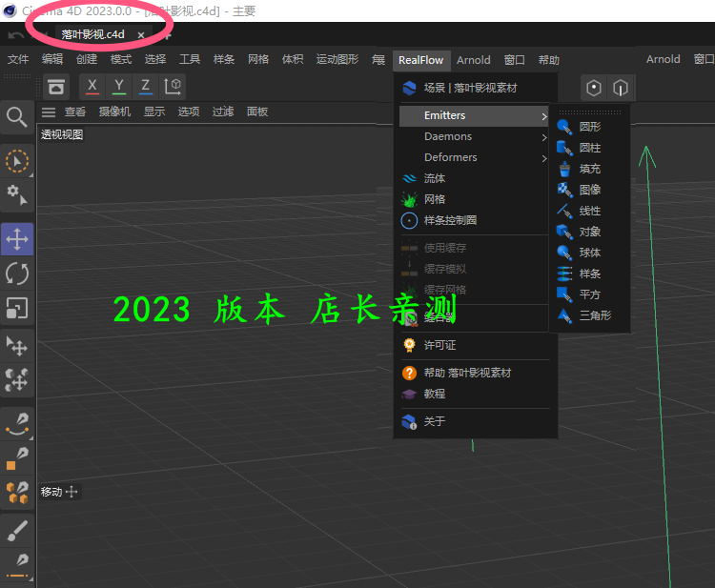
Task: Click the orange cubes pen tool
Action: click(17, 493)
